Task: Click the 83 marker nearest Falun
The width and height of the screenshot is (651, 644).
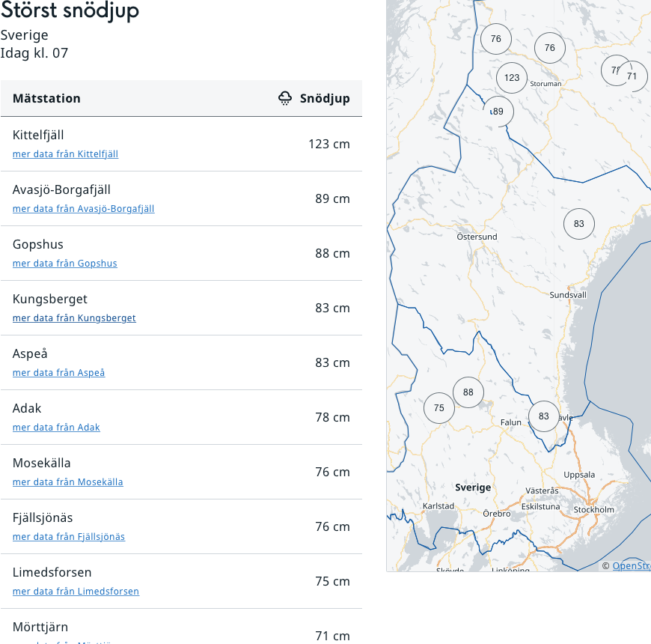Action: coord(544,416)
